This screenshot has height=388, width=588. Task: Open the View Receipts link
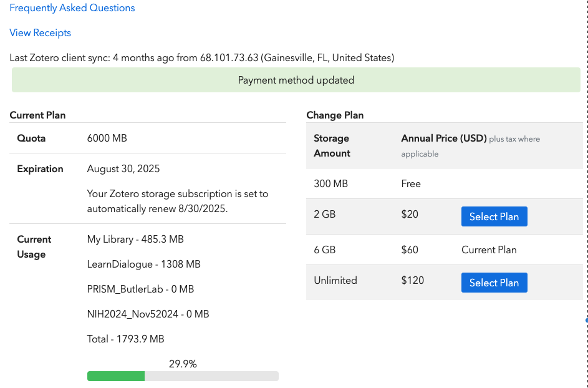[40, 32]
